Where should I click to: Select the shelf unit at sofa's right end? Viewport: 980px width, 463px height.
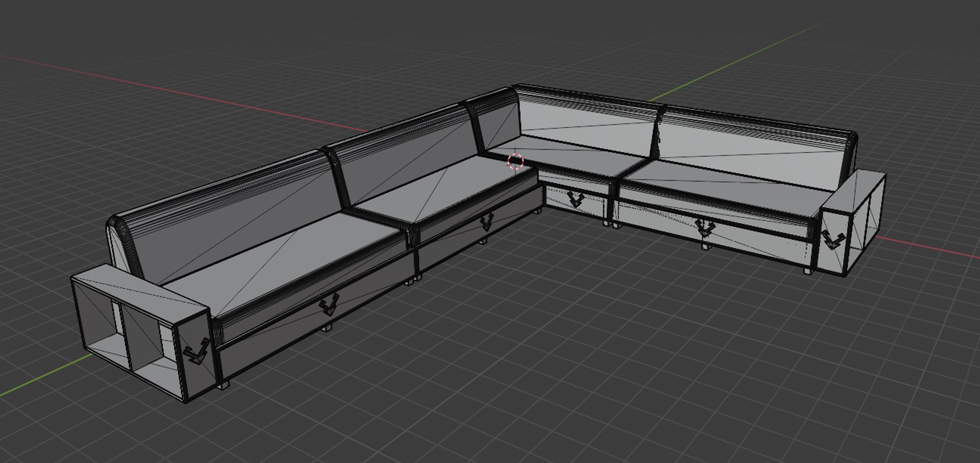click(852, 223)
